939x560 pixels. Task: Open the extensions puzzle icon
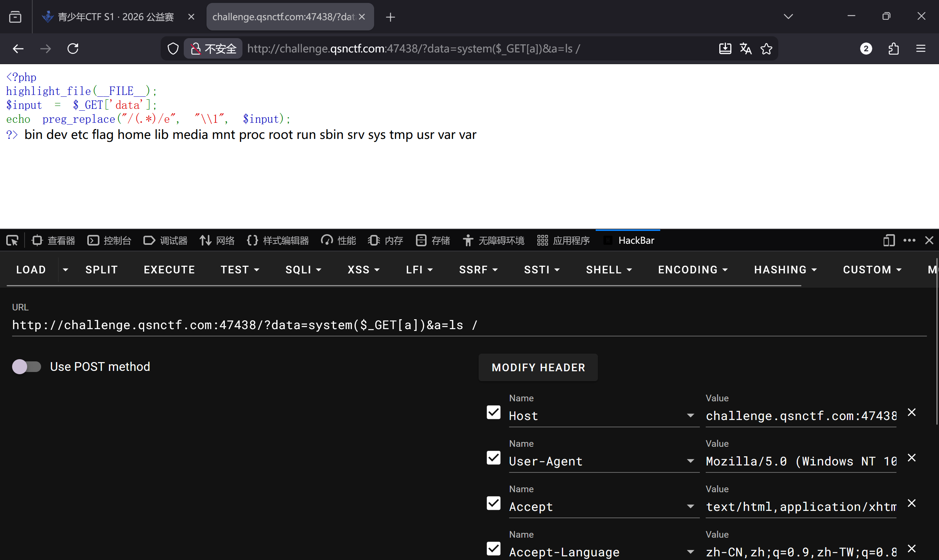[x=893, y=49]
